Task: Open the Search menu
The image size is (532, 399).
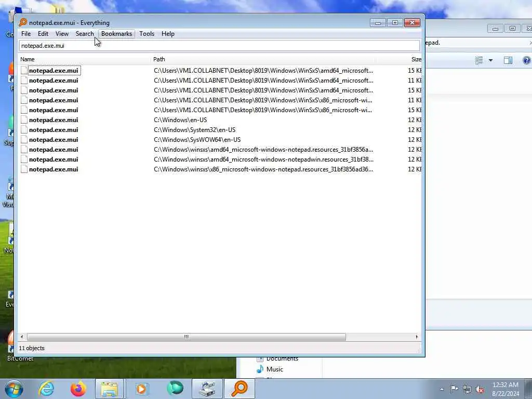Action: 85,34
